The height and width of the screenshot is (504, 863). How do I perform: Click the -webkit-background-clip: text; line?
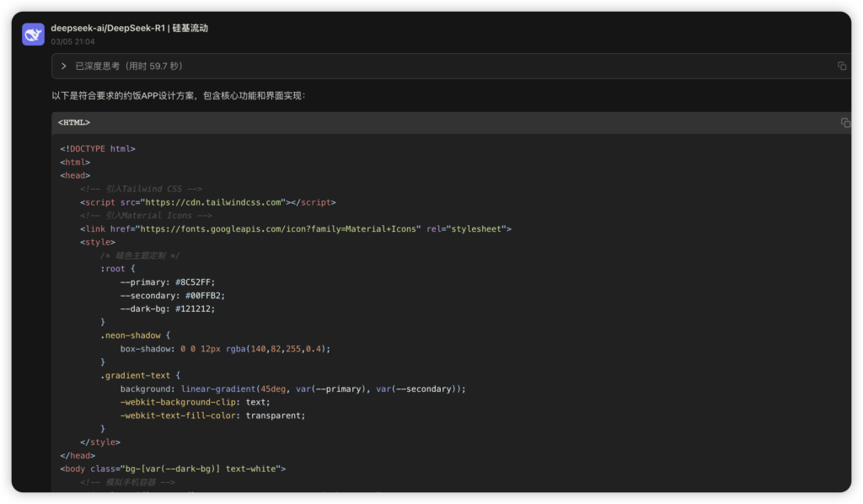(x=196, y=402)
